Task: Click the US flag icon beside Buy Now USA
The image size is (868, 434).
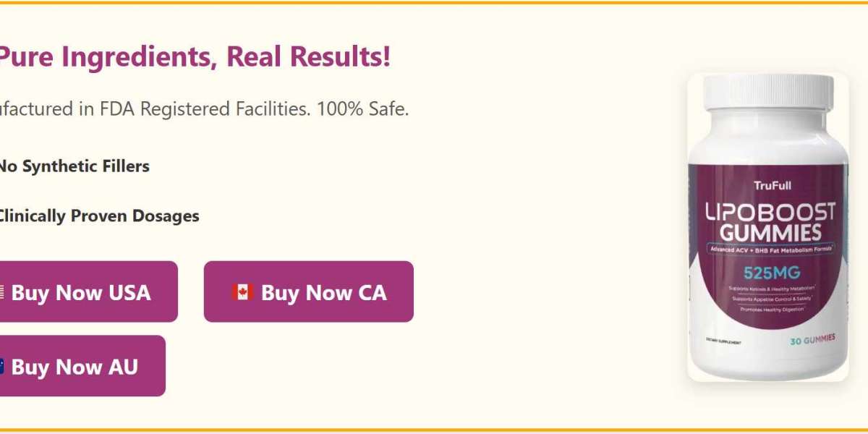Action: pos(1,292)
